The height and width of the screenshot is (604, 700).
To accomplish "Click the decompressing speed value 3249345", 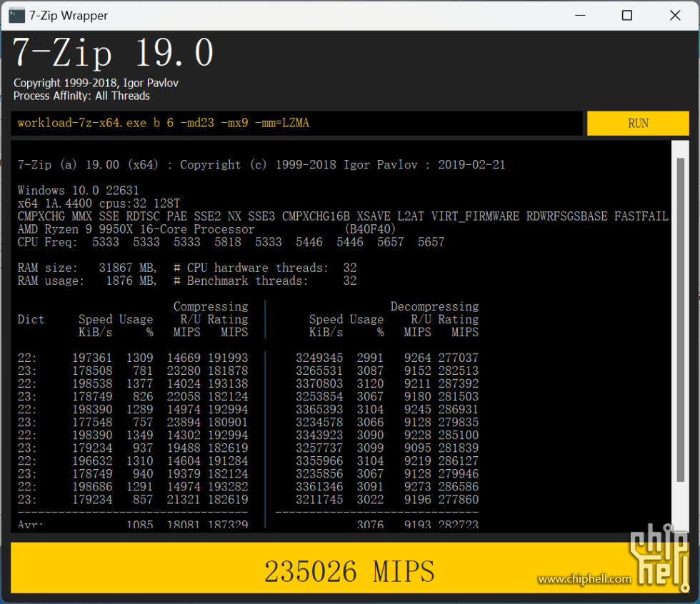I will pos(319,358).
